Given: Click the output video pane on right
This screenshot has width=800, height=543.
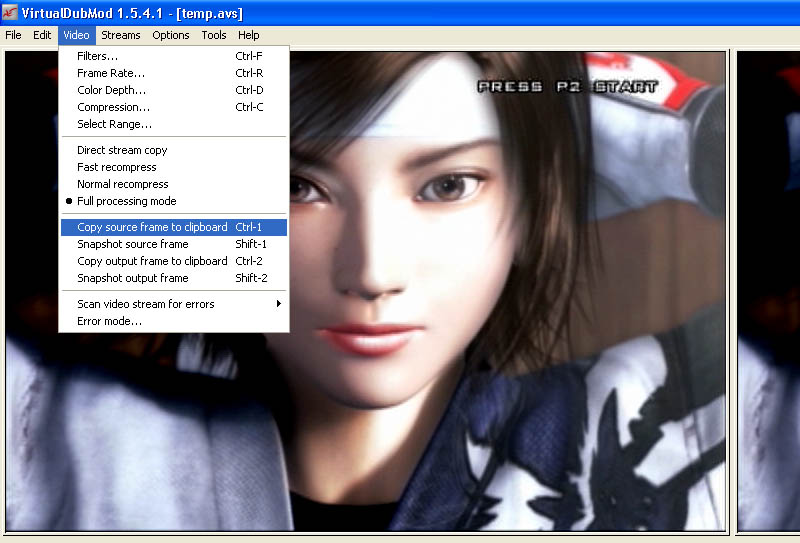Looking at the screenshot, I should 769,291.
